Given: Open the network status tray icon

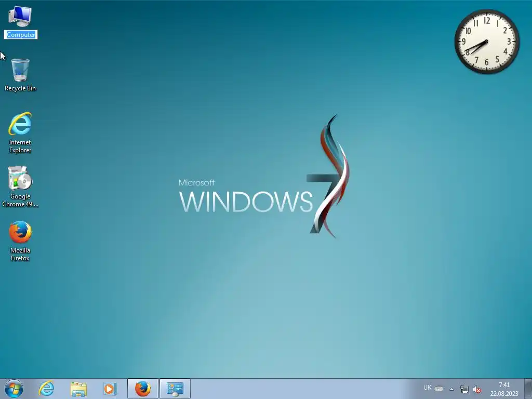Looking at the screenshot, I should pyautogui.click(x=464, y=389).
